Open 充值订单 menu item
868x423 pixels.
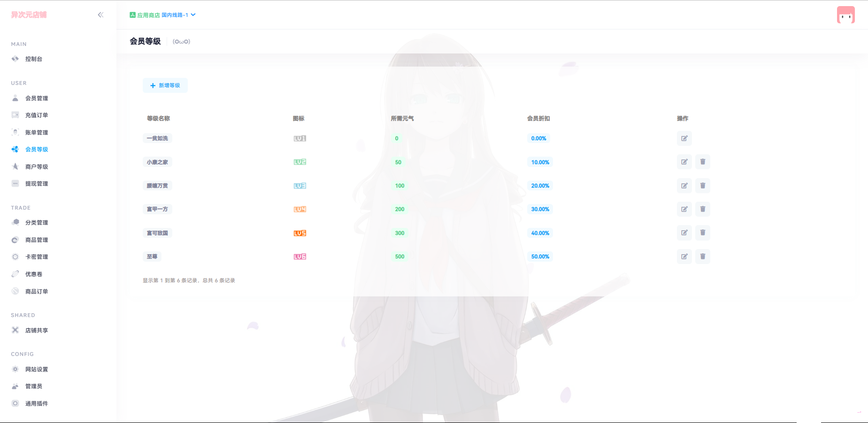37,115
